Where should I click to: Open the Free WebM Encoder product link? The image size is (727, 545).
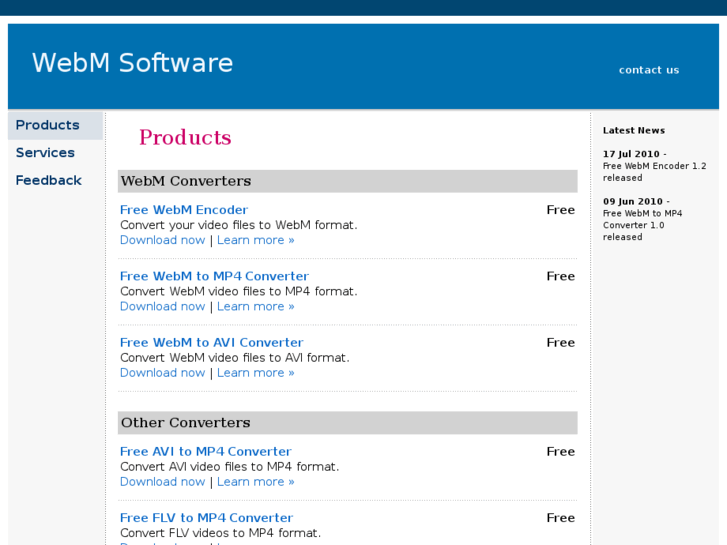pos(184,210)
